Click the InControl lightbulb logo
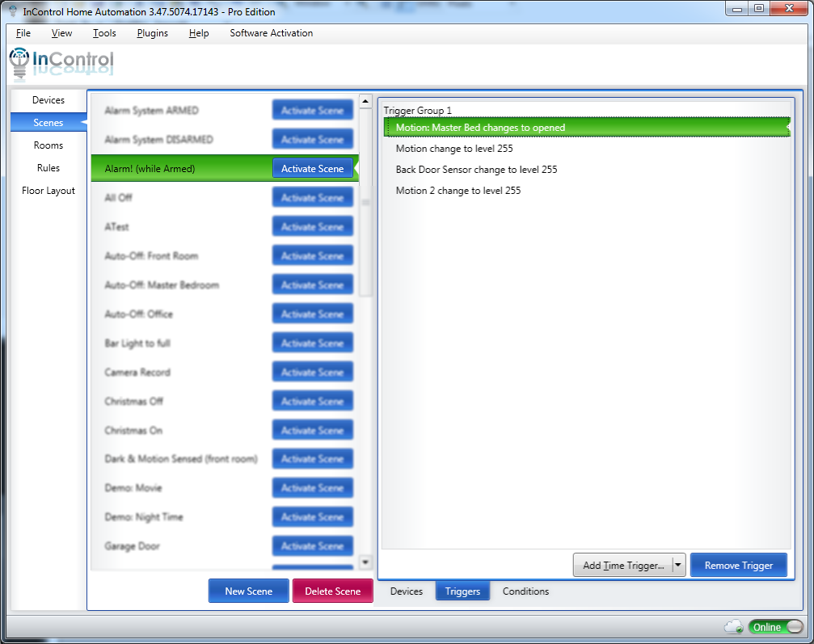 point(19,62)
